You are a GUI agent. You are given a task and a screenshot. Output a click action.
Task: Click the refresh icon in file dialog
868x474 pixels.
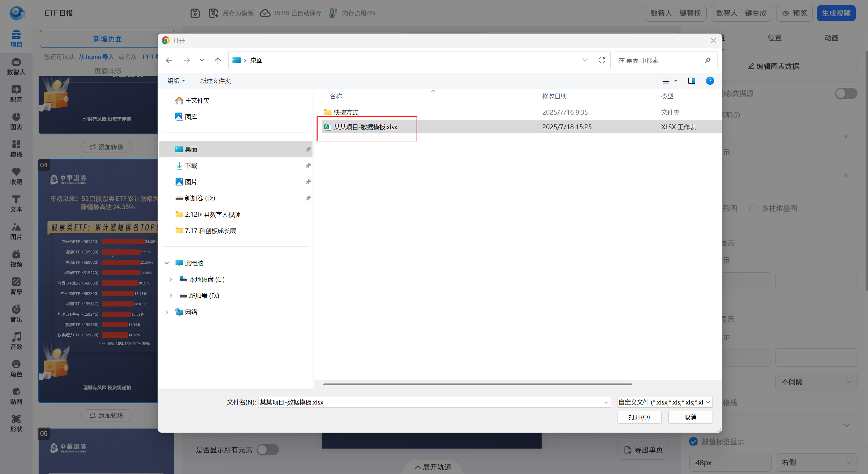pyautogui.click(x=602, y=60)
